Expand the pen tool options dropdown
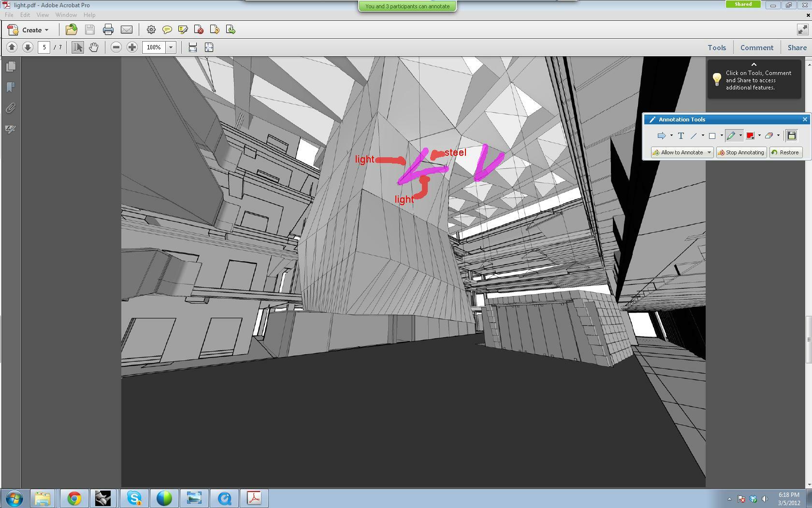 coord(740,136)
